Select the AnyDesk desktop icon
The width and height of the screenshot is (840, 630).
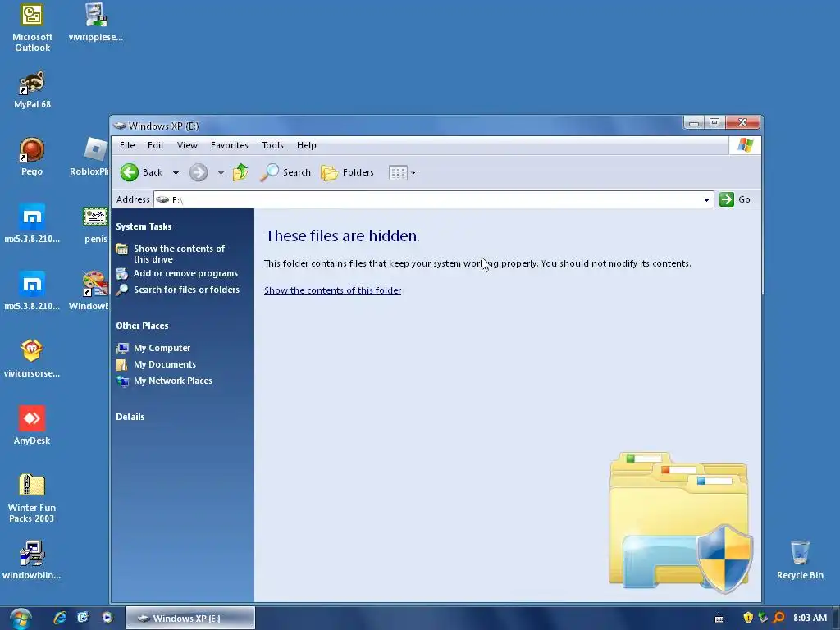click(x=32, y=426)
